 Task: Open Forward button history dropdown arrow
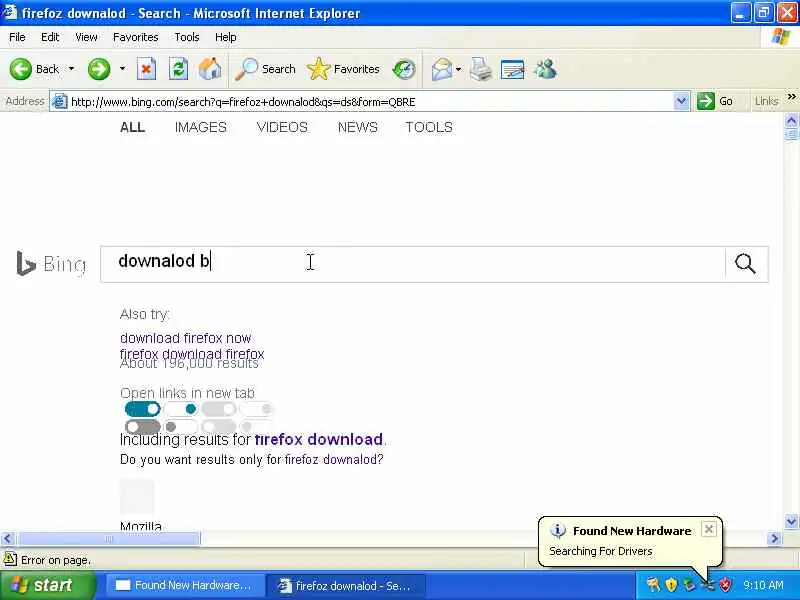[122, 69]
